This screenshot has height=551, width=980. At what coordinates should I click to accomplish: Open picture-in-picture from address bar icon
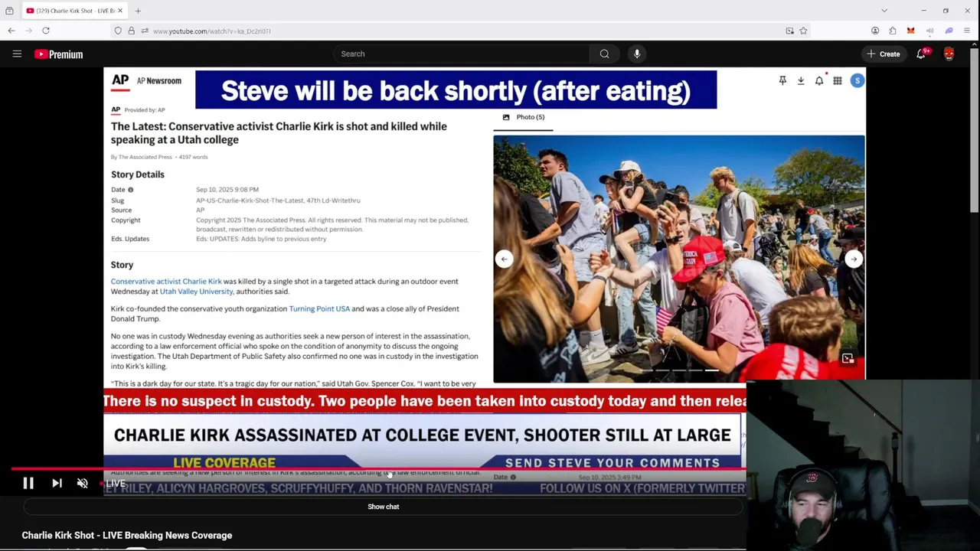(789, 31)
